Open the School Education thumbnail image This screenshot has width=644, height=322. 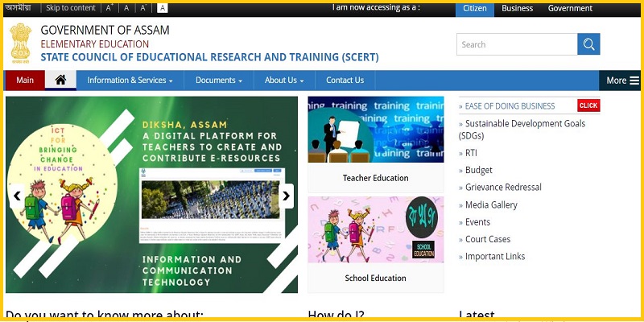point(376,229)
